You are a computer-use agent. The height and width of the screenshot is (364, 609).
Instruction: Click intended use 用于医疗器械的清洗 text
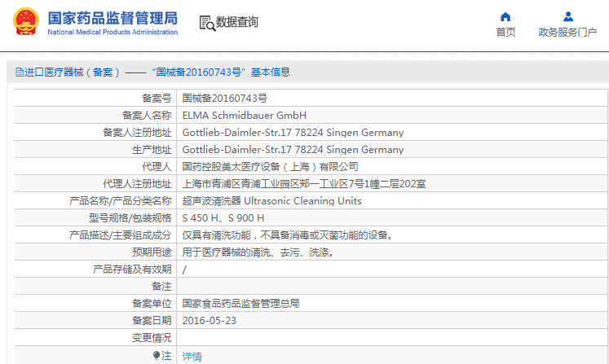258,252
